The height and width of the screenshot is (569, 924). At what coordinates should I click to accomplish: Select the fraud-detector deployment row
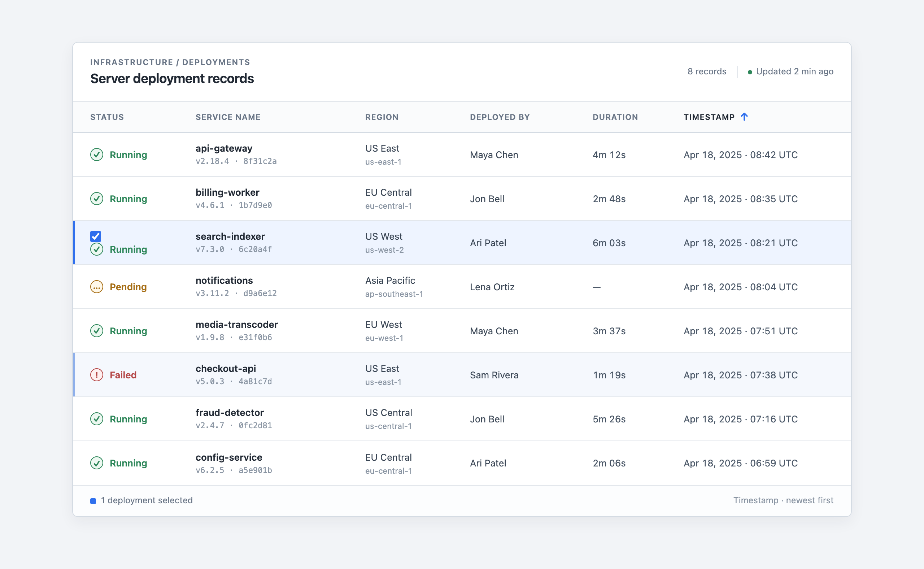coord(462,419)
